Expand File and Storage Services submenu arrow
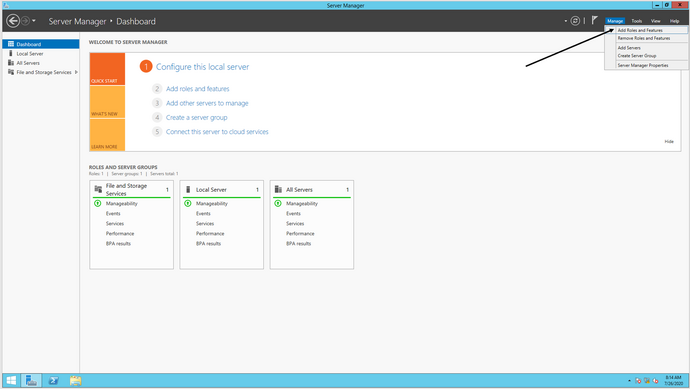 pos(77,72)
